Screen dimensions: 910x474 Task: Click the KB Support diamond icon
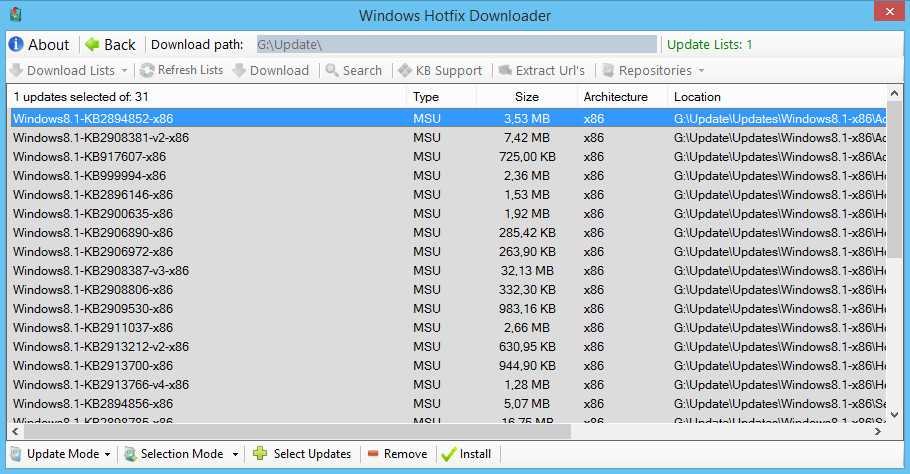click(x=405, y=70)
